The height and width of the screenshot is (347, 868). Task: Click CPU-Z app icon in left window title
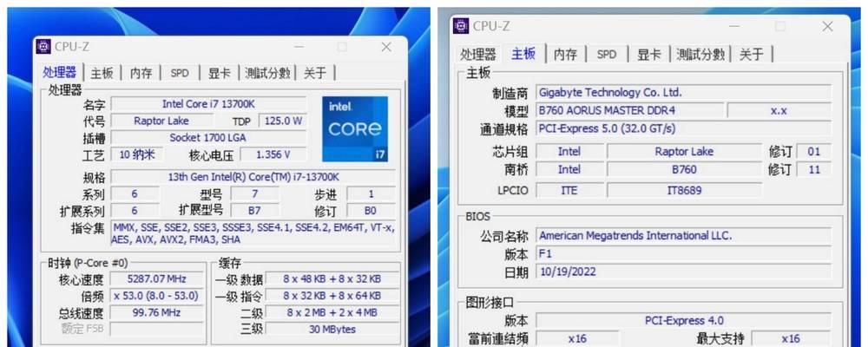coord(43,47)
